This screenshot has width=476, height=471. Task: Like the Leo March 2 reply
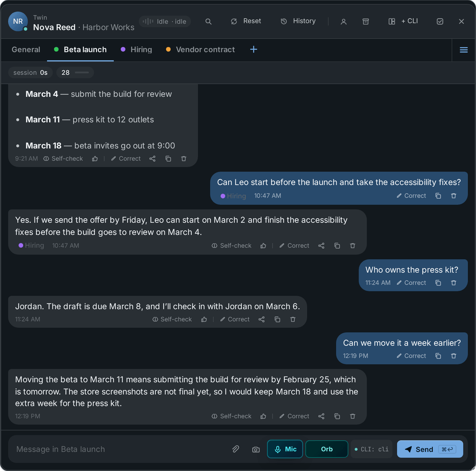pyautogui.click(x=263, y=246)
